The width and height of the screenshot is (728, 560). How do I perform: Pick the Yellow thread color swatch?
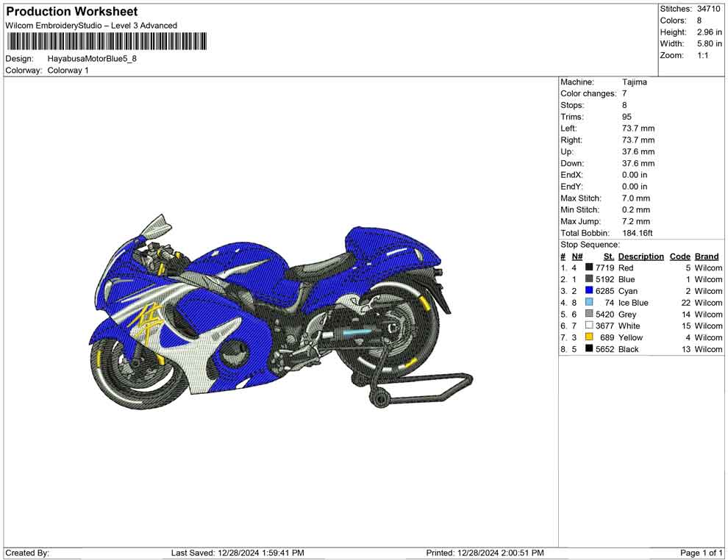588,337
